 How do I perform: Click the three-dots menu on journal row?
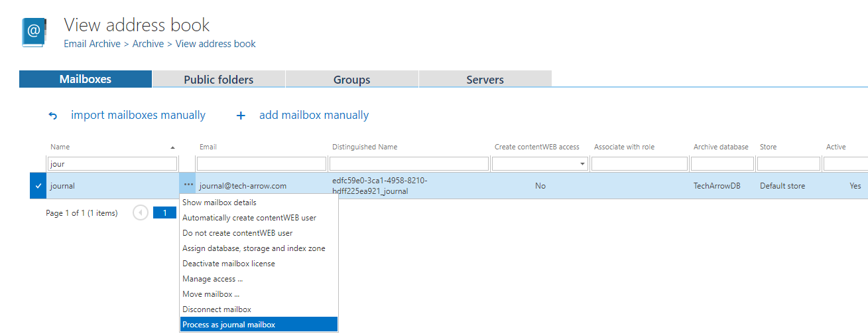(188, 185)
